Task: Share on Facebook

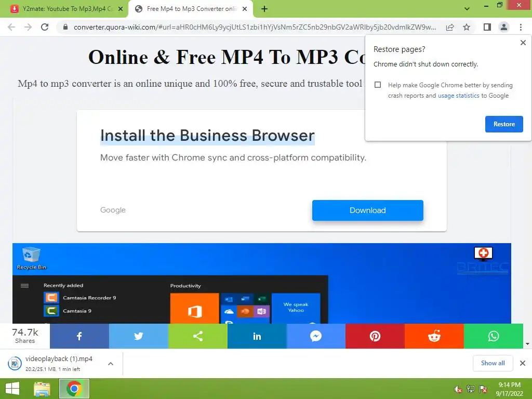Action: click(79, 336)
